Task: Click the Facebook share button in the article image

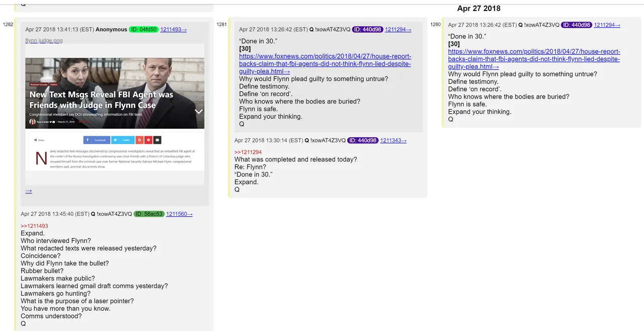Action: (x=97, y=140)
